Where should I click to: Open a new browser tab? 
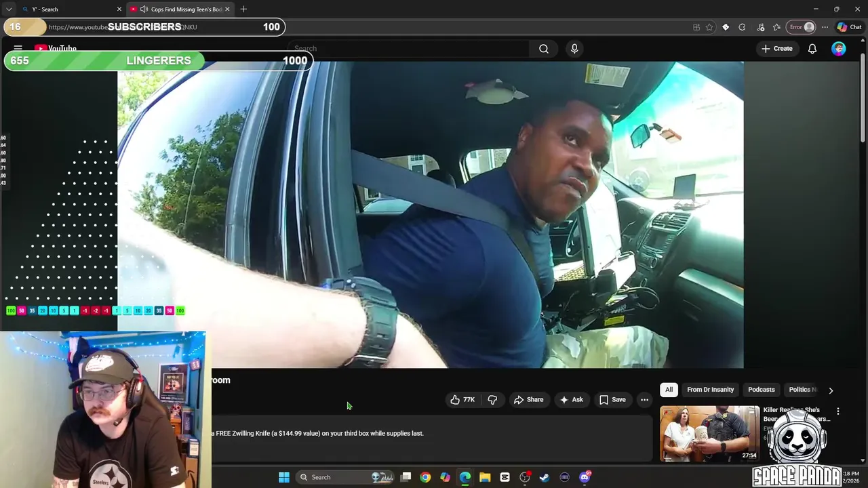243,9
